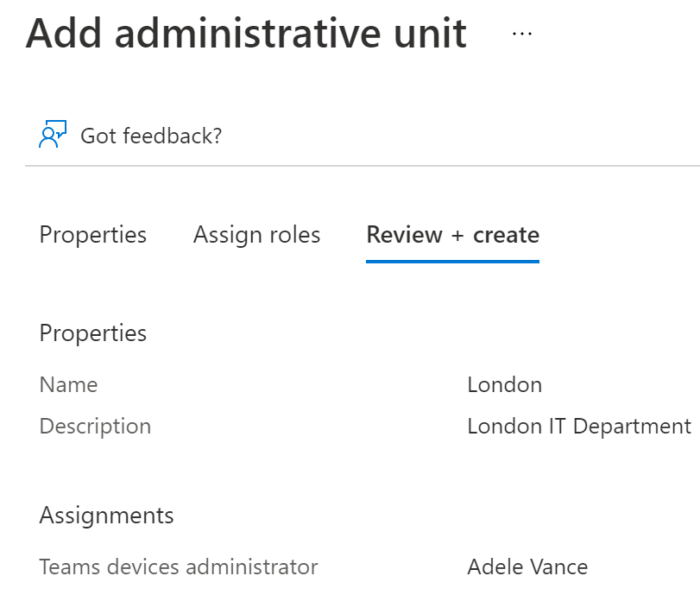Go to the Assign roles tab

tap(256, 235)
